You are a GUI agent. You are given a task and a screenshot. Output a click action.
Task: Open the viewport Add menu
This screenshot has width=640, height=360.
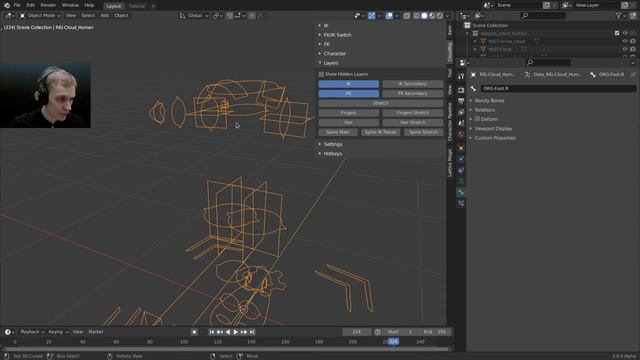(x=104, y=16)
